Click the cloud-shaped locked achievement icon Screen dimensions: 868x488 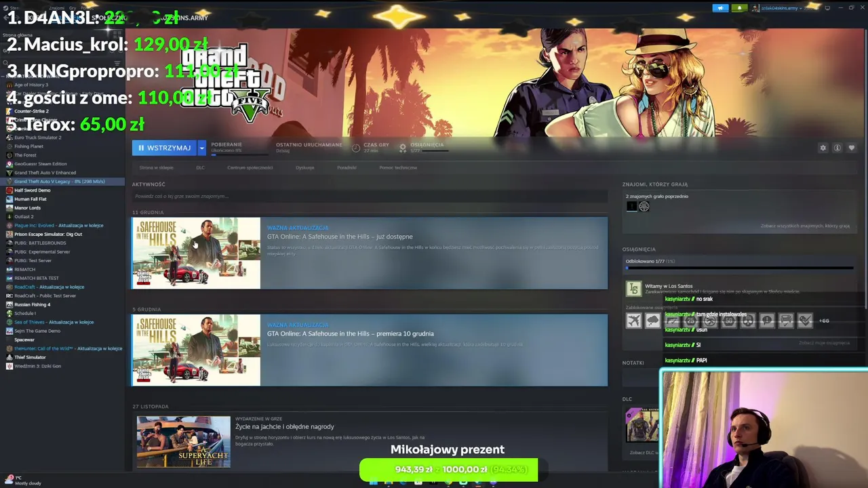pos(652,321)
